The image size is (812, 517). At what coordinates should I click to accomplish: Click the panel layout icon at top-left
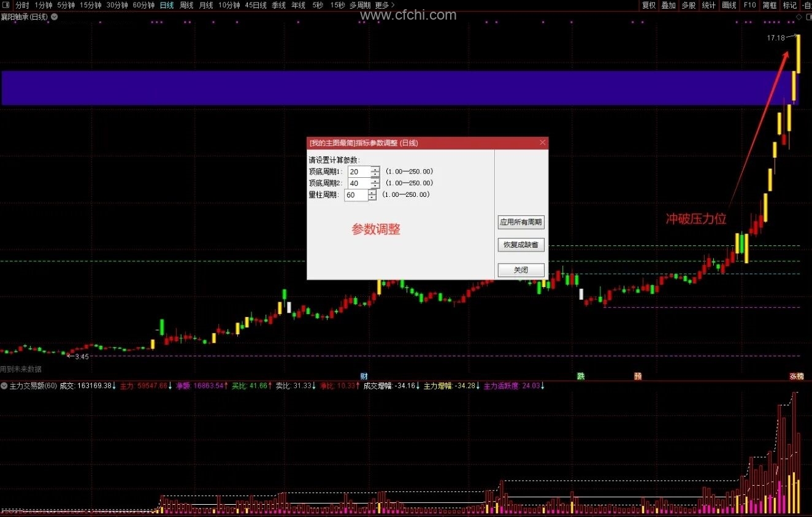(6, 5)
